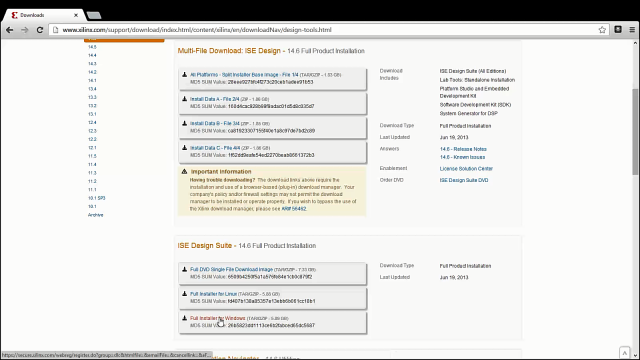The height and width of the screenshot is (360, 640).
Task: Open License Solution Center link
Action: pos(466,169)
